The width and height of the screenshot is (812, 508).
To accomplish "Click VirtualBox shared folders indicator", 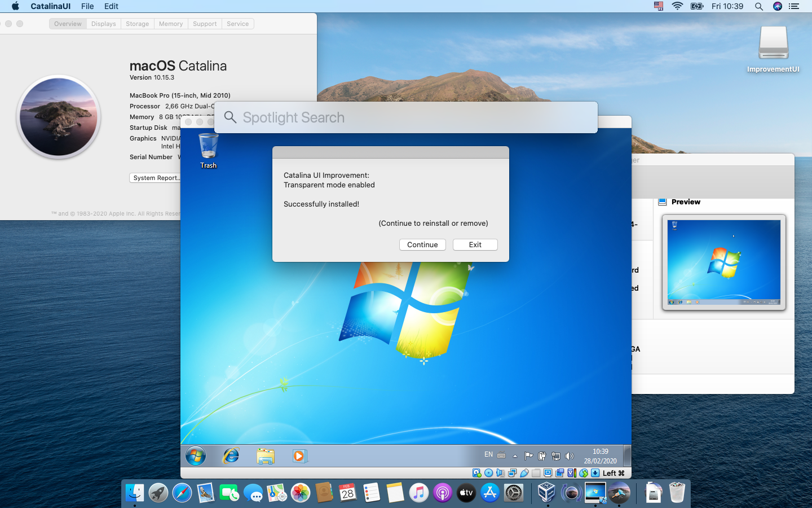I will click(x=536, y=473).
